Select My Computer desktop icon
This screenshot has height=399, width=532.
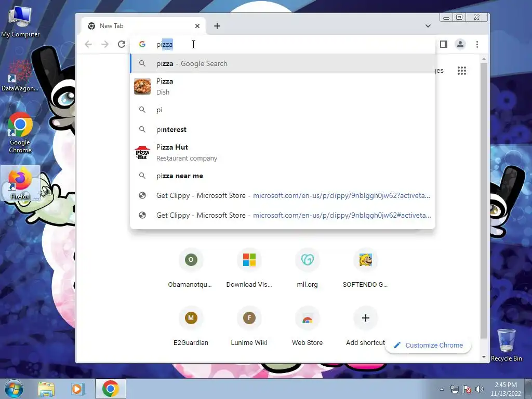[x=20, y=22]
